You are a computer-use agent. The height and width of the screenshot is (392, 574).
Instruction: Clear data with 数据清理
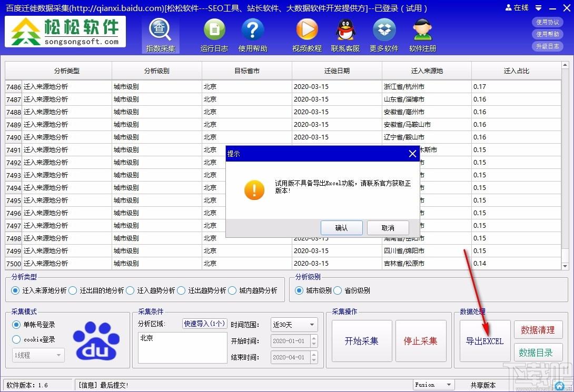coord(538,330)
